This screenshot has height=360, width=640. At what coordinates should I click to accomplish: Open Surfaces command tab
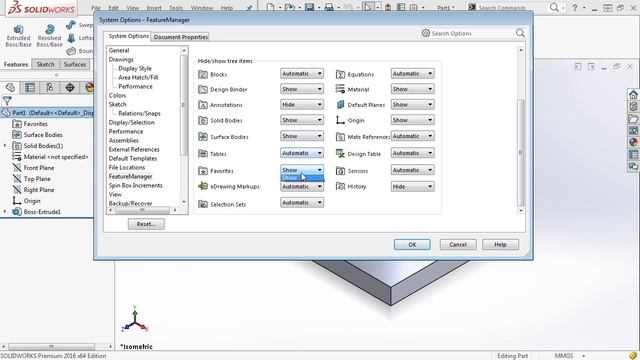coord(75,64)
